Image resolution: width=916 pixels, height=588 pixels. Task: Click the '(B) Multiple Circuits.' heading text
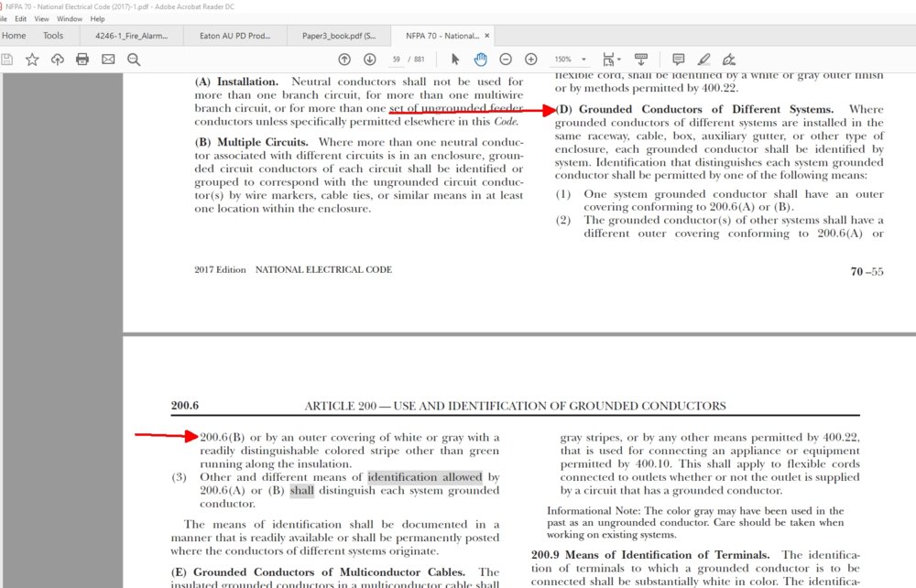tap(251, 142)
